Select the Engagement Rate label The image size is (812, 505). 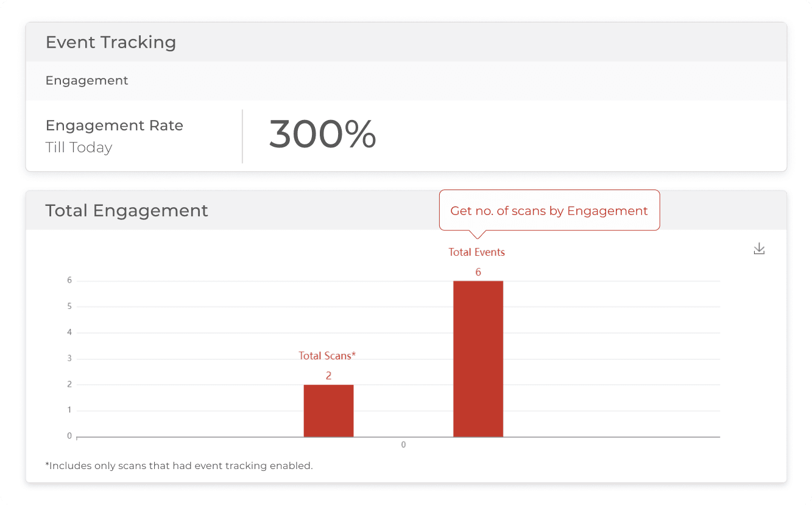[x=115, y=125]
